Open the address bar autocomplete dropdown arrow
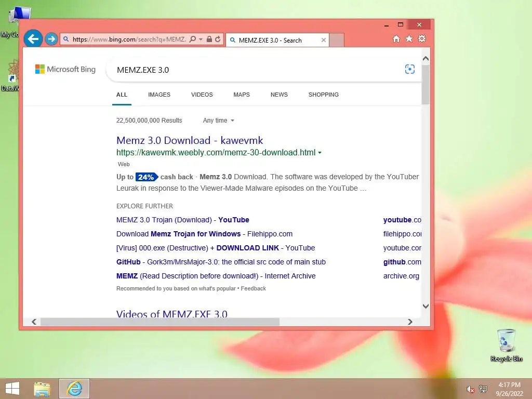532x399 pixels. 201,39
